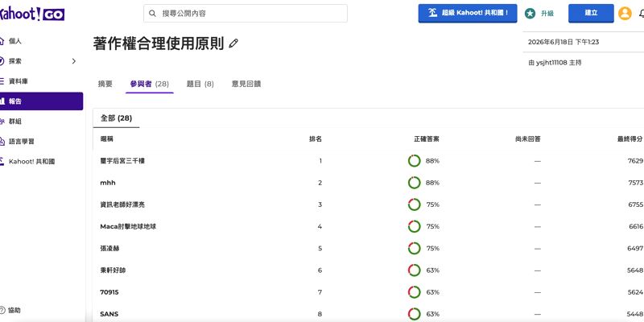The image size is (644, 322).
Task: Switch to the 題目 (8) tab
Action: click(200, 84)
